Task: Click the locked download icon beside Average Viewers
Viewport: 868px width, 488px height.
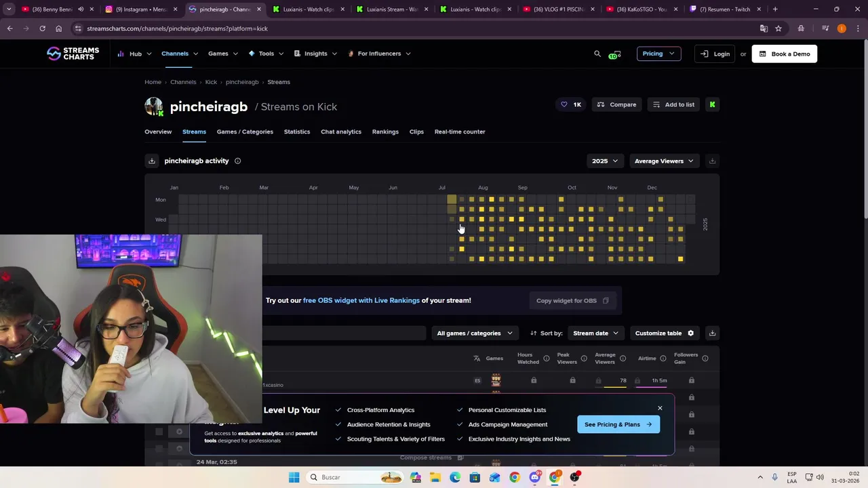Action: tap(712, 161)
